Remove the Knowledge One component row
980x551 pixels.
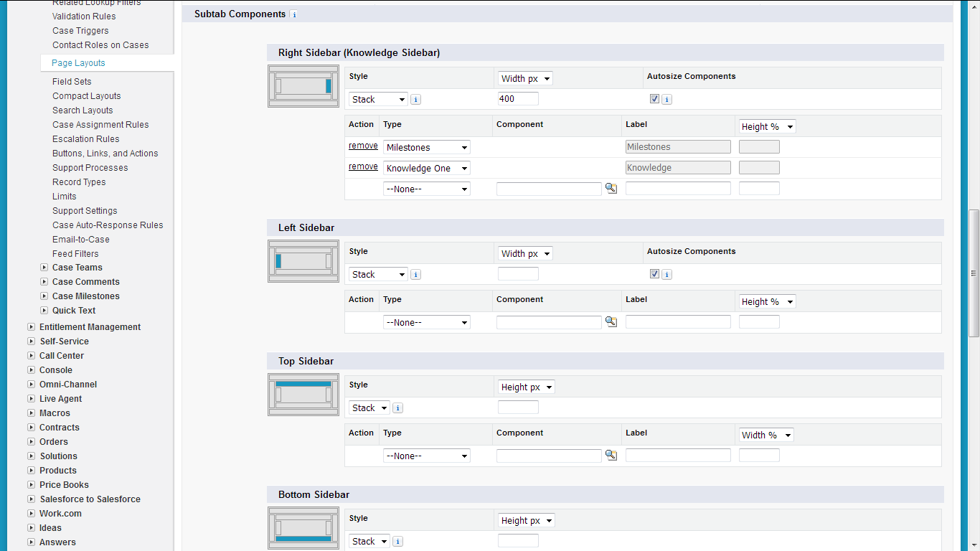coord(363,167)
